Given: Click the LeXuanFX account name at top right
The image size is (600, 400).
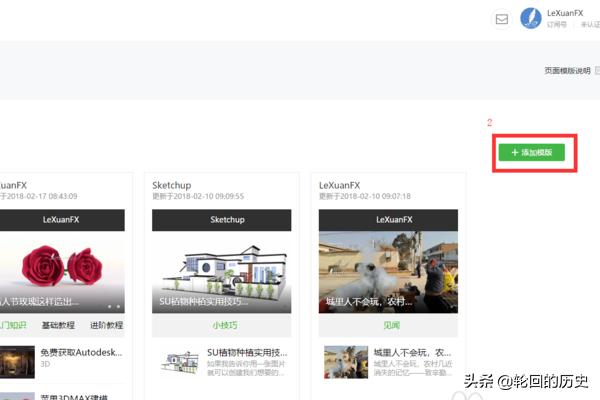Looking at the screenshot, I should point(566,12).
